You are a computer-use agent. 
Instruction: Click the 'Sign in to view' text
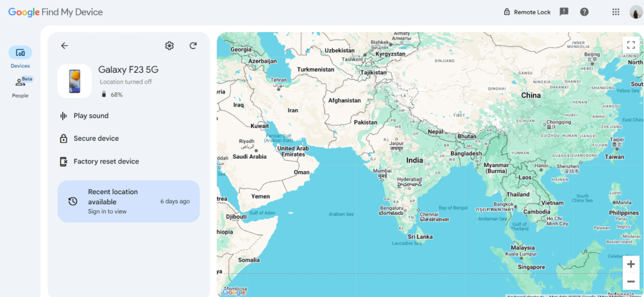(107, 212)
